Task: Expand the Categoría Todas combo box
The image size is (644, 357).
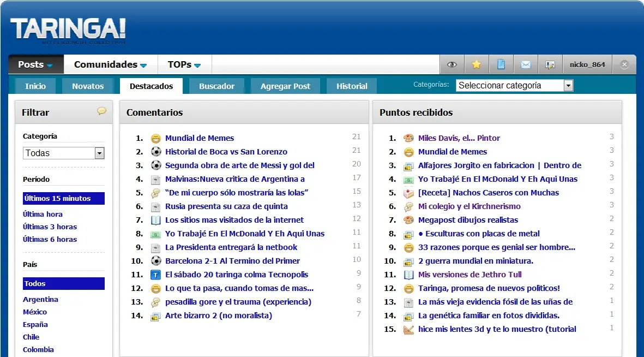Action: click(x=64, y=153)
